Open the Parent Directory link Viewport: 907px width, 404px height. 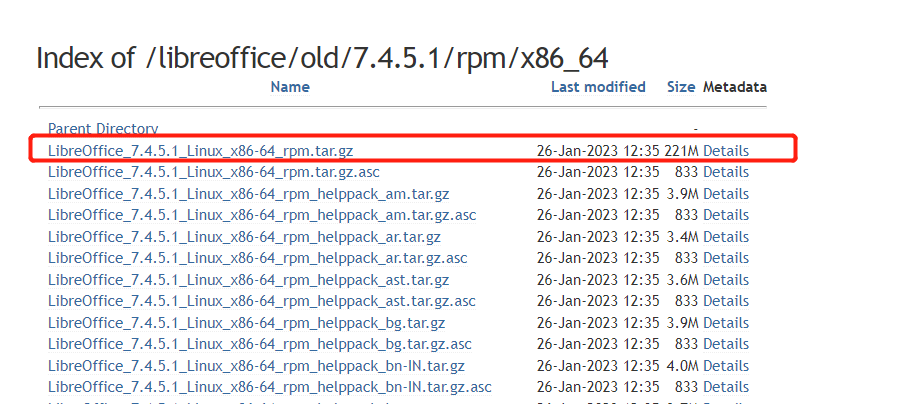pyautogui.click(x=103, y=128)
